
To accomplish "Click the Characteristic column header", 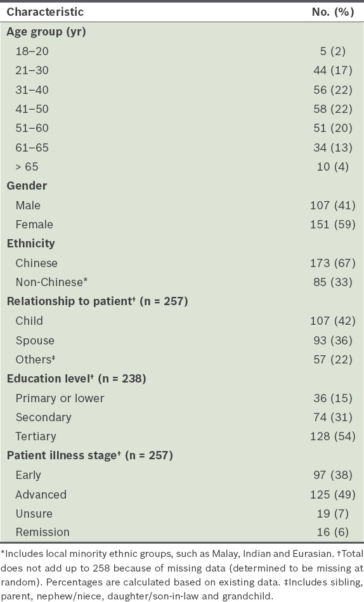I will pos(45,12).
